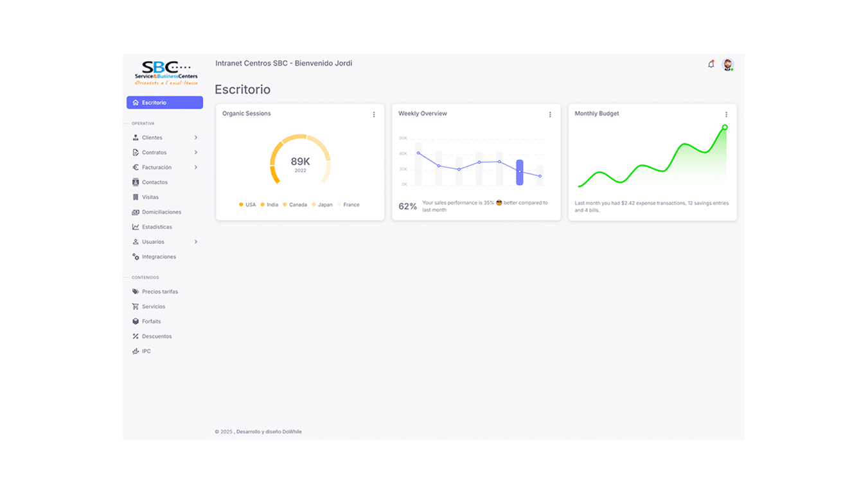Open Weekly Overview card options menu
868x488 pixels.
550,114
